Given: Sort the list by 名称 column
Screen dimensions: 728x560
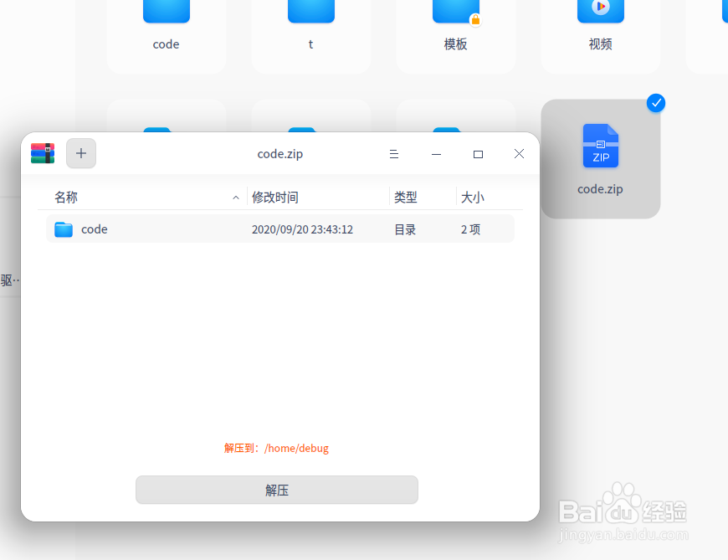Looking at the screenshot, I should (66, 198).
